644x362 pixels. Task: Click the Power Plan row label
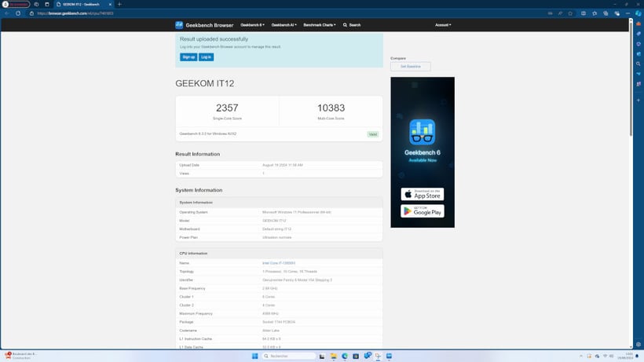point(188,237)
